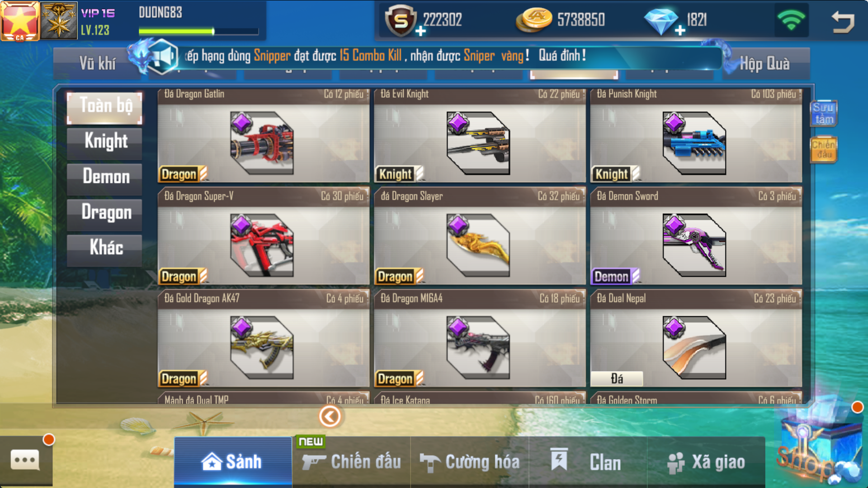The height and width of the screenshot is (488, 868).
Task: Collapse panel using circled left chevron
Action: (x=330, y=416)
